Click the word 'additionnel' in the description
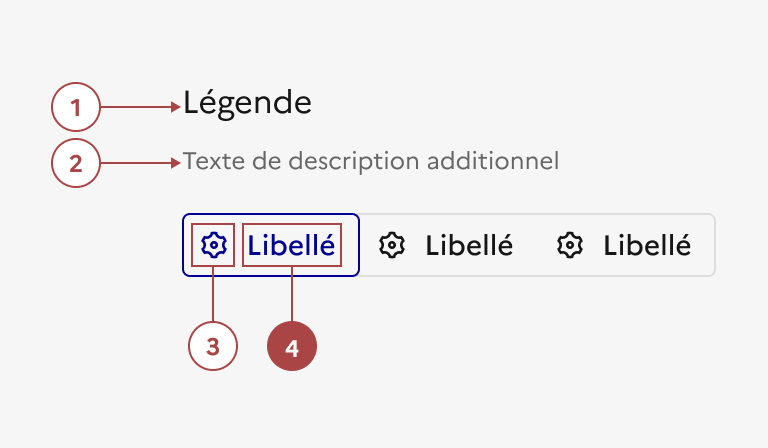The image size is (768, 448). click(503, 161)
